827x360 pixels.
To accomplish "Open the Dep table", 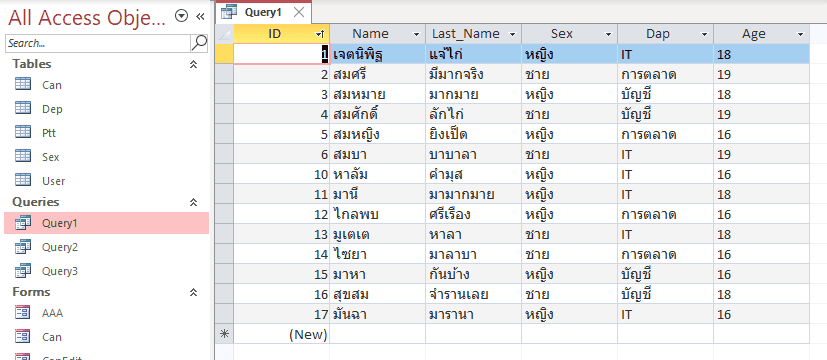I will (x=52, y=109).
